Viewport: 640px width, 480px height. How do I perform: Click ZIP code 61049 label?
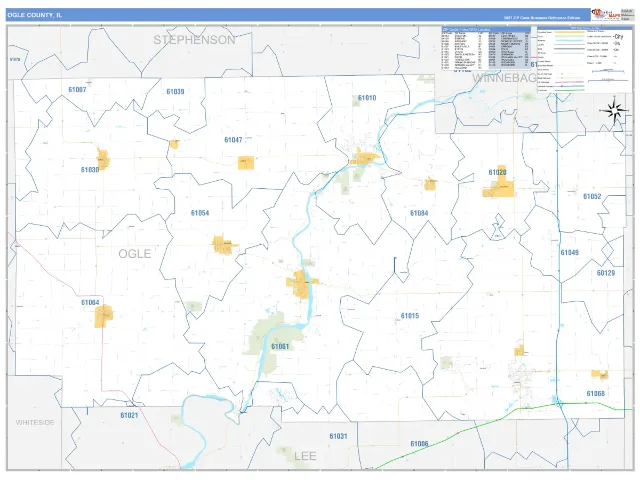tap(569, 253)
